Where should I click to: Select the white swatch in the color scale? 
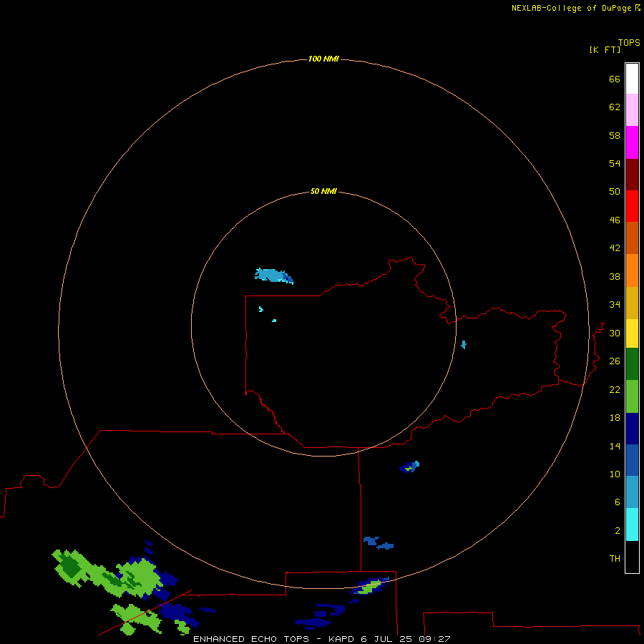[632, 79]
